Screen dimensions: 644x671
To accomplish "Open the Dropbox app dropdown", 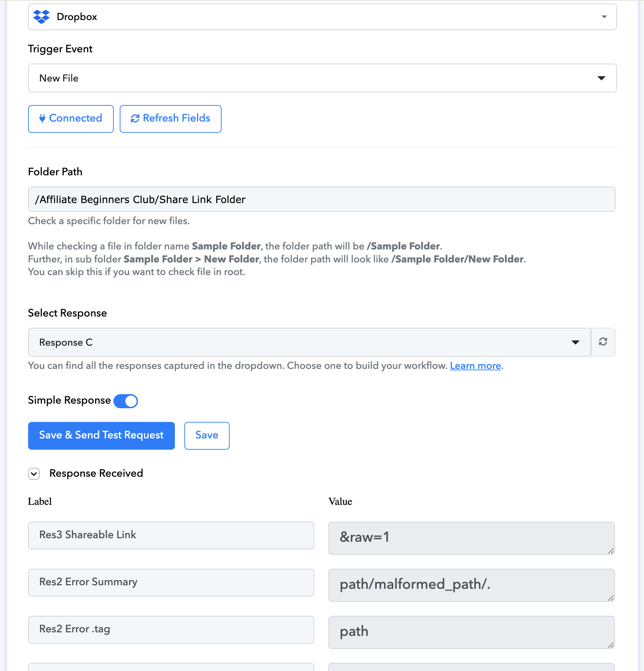I will tap(322, 17).
